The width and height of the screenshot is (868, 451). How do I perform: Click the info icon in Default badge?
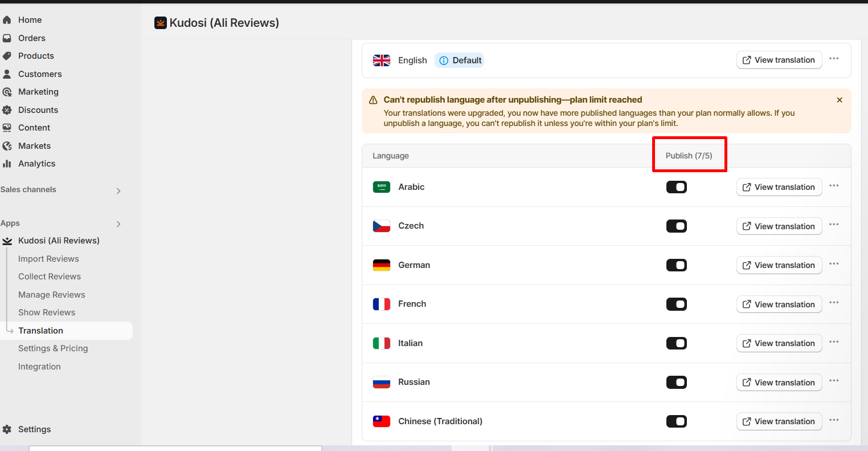(444, 60)
